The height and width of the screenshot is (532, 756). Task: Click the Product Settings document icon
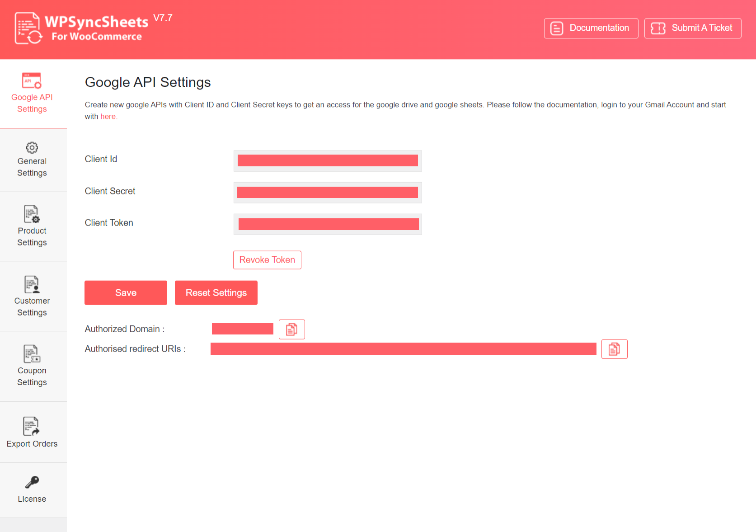[32, 214]
